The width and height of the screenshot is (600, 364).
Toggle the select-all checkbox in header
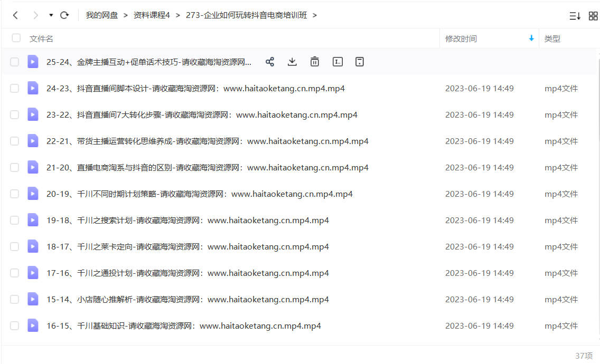pyautogui.click(x=16, y=38)
